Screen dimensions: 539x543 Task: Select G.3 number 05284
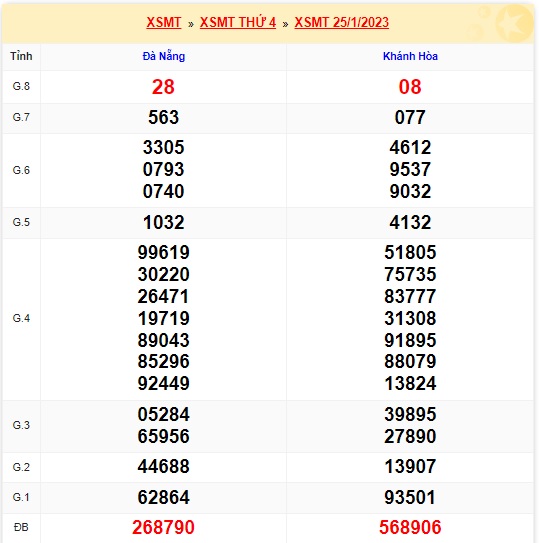[x=164, y=414]
